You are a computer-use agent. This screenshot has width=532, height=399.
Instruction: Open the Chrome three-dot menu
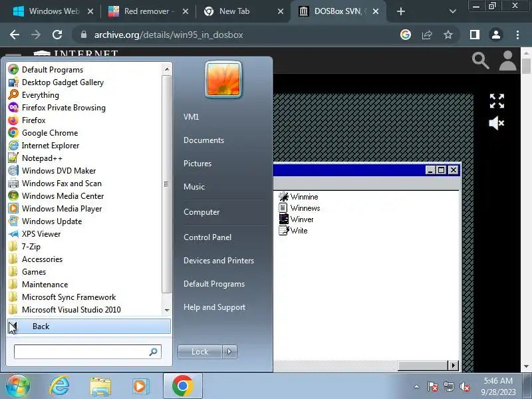tap(517, 35)
